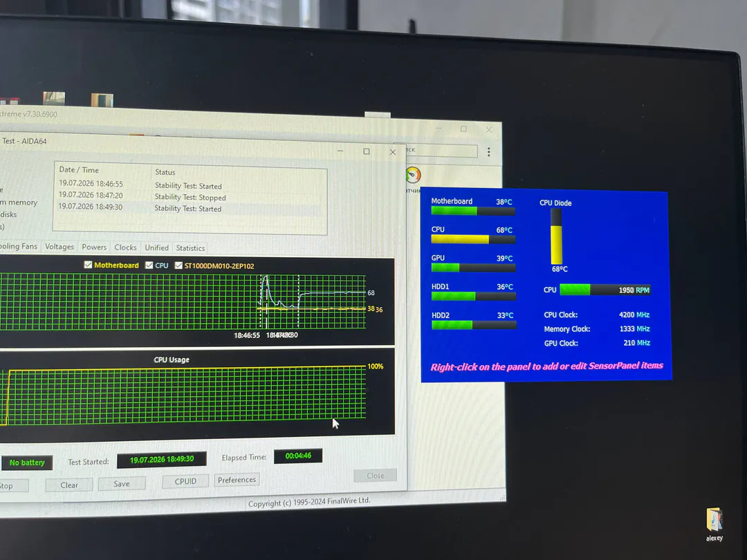The width and height of the screenshot is (747, 560).
Task: Select the Stability Test: Stopped log entry
Action: click(190, 197)
